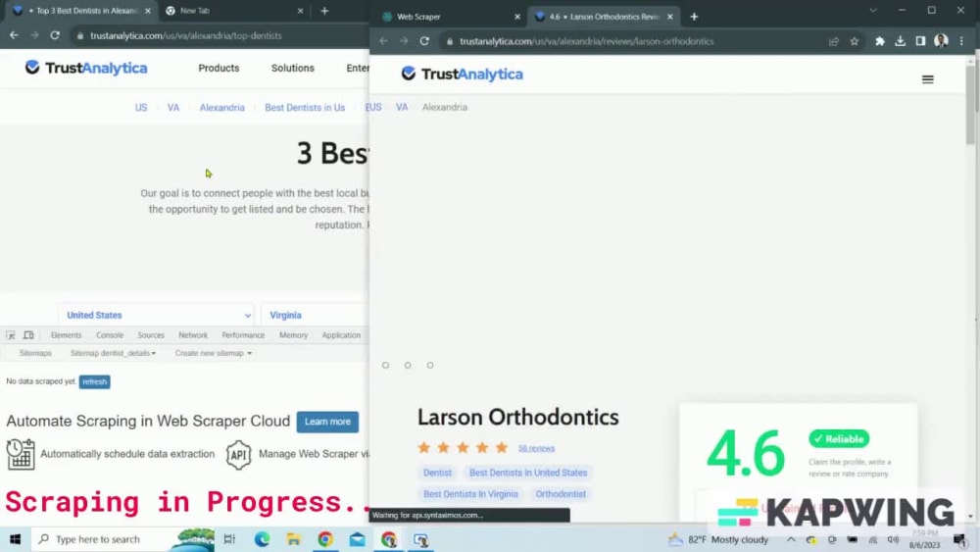Open Chrome three-dot menu in right browser
The width and height of the screenshot is (980, 552).
point(961,41)
